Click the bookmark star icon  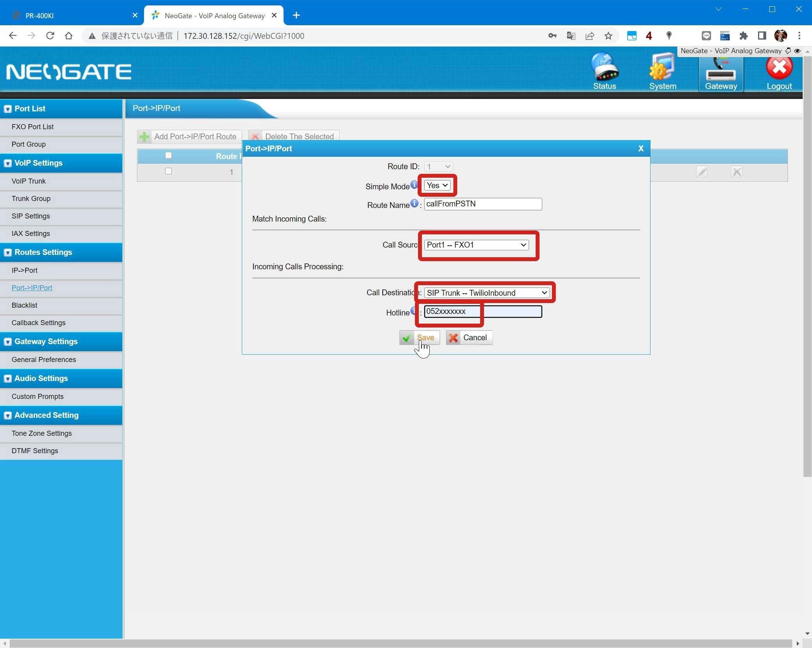pos(608,36)
